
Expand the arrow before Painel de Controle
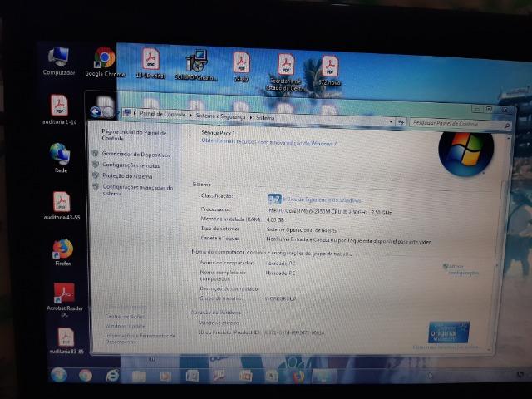click(x=135, y=113)
